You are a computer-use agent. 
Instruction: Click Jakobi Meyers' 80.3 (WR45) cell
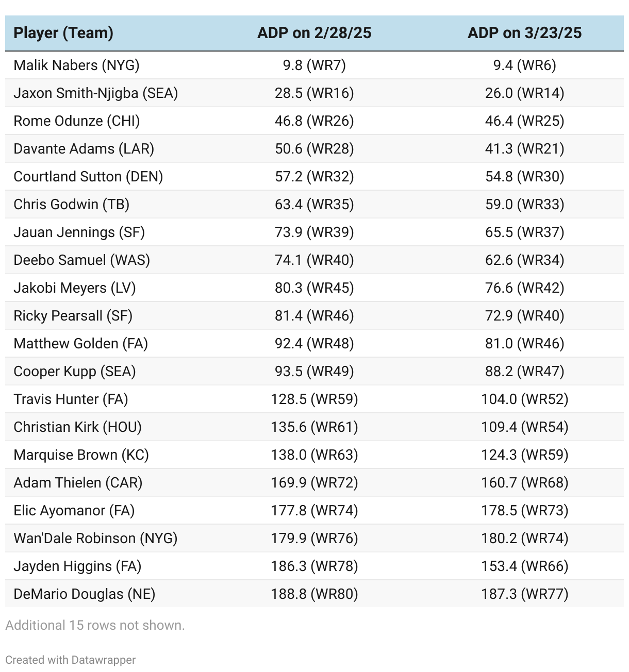(314, 288)
